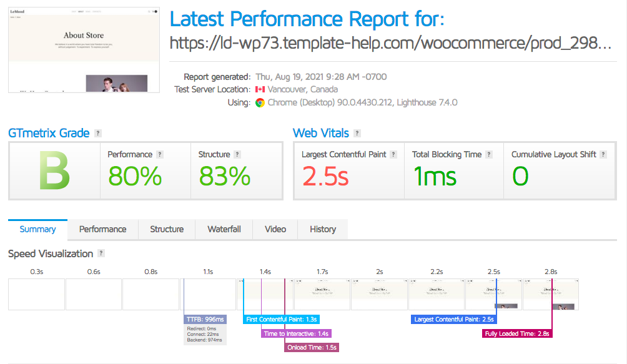The width and height of the screenshot is (627, 364).
Task: Open the tested page URL link
Action: (x=390, y=44)
